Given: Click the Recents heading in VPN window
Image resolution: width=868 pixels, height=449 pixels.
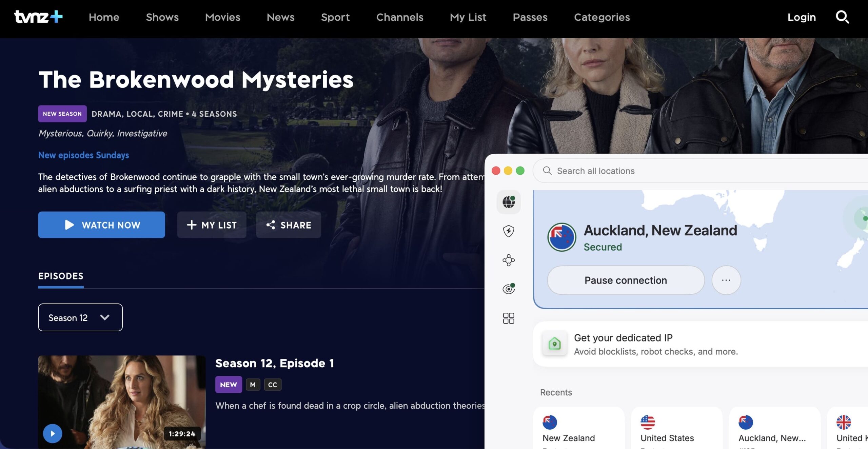Looking at the screenshot, I should pyautogui.click(x=556, y=392).
